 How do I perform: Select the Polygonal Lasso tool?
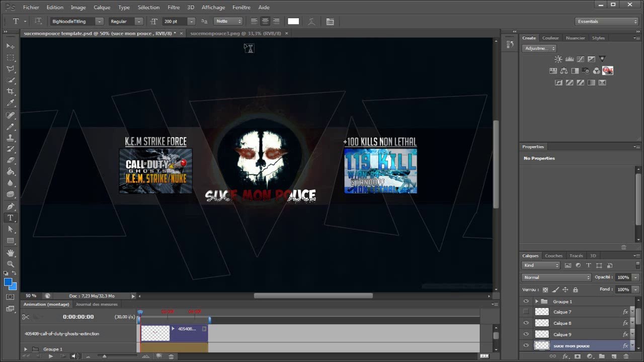click(x=10, y=69)
